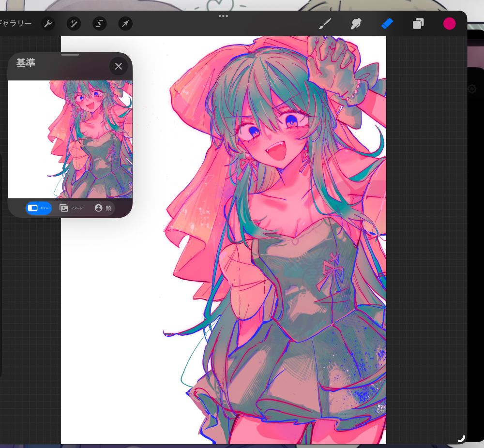Close the Reference (基準) panel
The height and width of the screenshot is (448, 484).
[119, 66]
